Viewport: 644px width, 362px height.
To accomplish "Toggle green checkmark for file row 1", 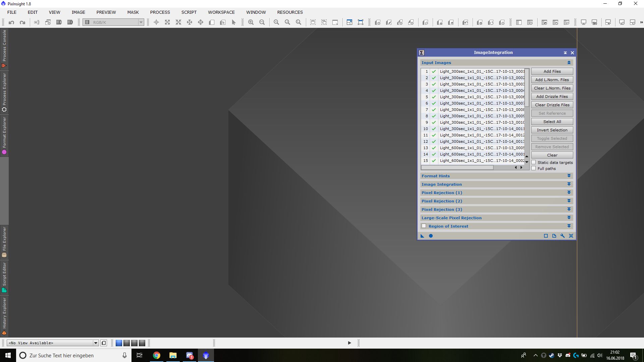I will coord(434,71).
